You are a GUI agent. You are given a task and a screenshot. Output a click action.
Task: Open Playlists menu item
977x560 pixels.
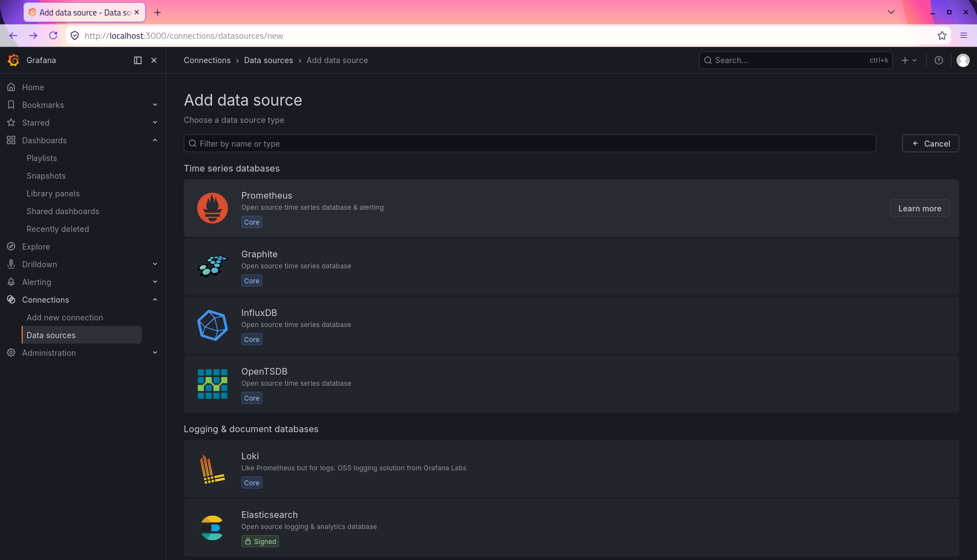[42, 158]
